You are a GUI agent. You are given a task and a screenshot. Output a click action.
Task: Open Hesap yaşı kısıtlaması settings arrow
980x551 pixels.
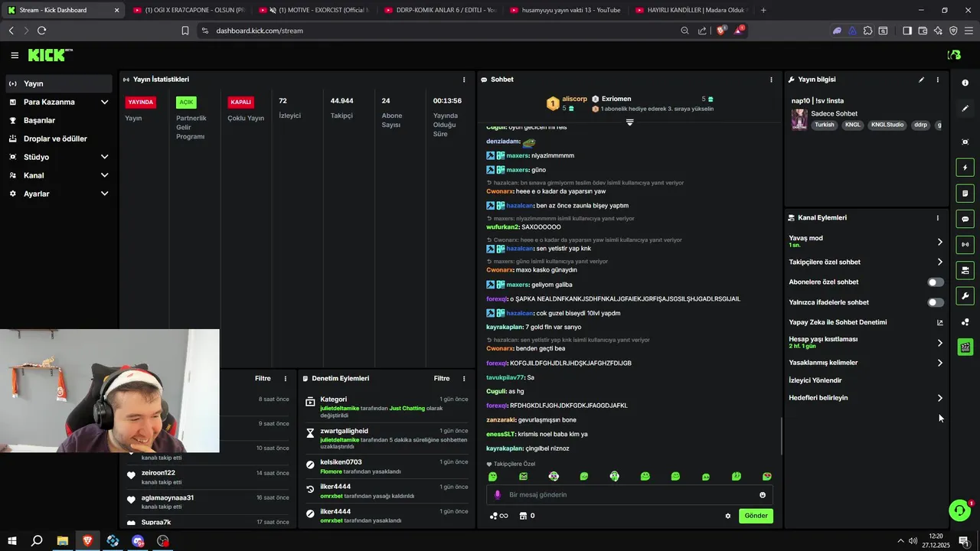tap(940, 343)
